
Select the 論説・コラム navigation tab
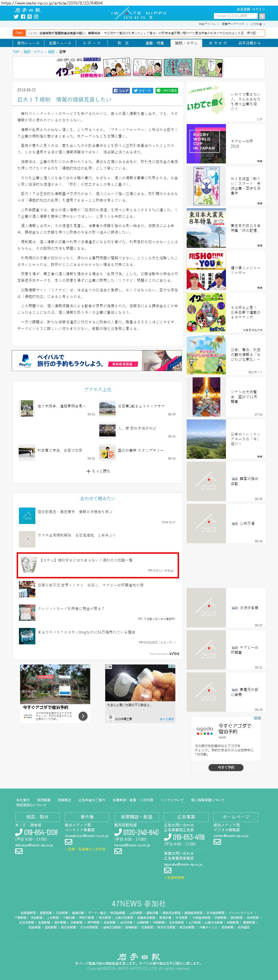[x=186, y=43]
